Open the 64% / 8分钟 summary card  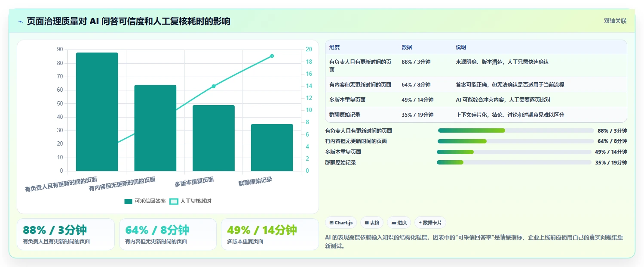tap(168, 234)
